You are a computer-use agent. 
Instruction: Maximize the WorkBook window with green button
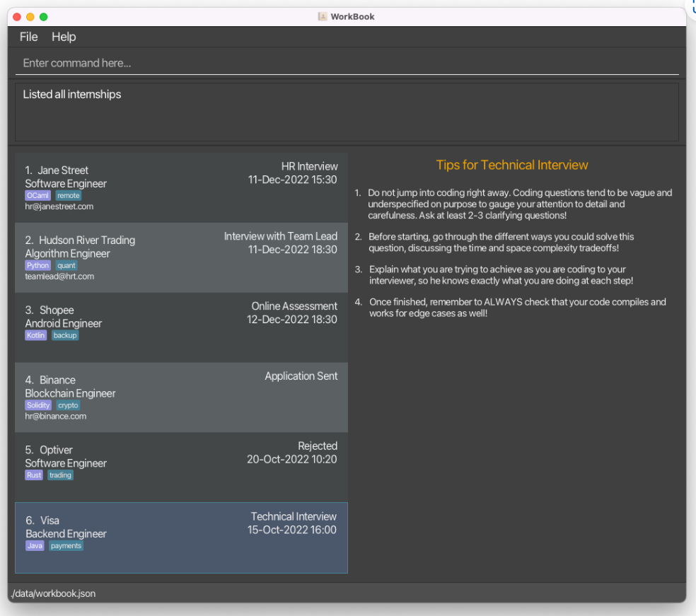click(44, 17)
